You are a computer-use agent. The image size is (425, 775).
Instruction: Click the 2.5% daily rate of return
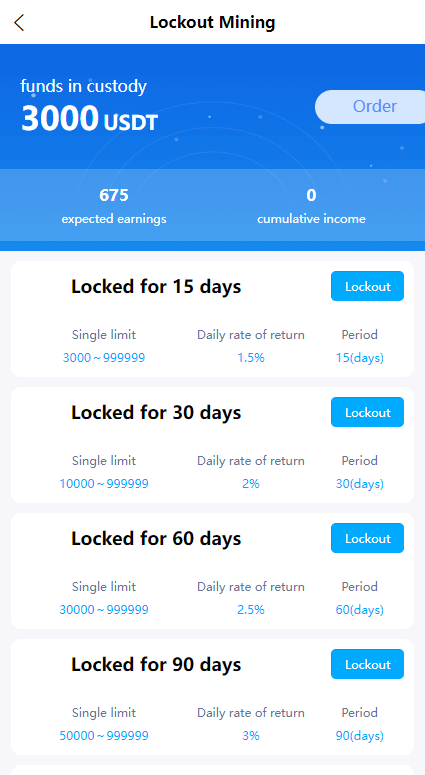(x=251, y=610)
